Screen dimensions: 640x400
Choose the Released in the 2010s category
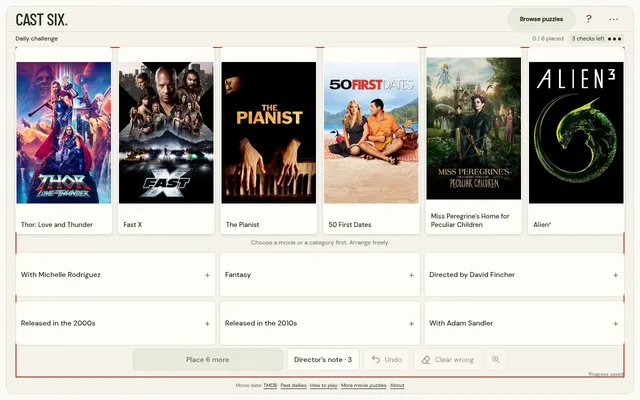point(320,323)
